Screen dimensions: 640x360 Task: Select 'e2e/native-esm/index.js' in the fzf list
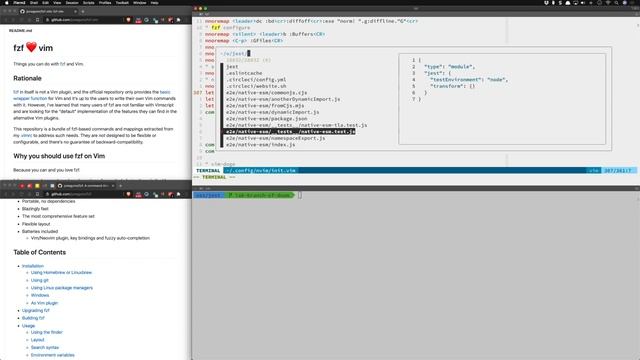[x=260, y=145]
